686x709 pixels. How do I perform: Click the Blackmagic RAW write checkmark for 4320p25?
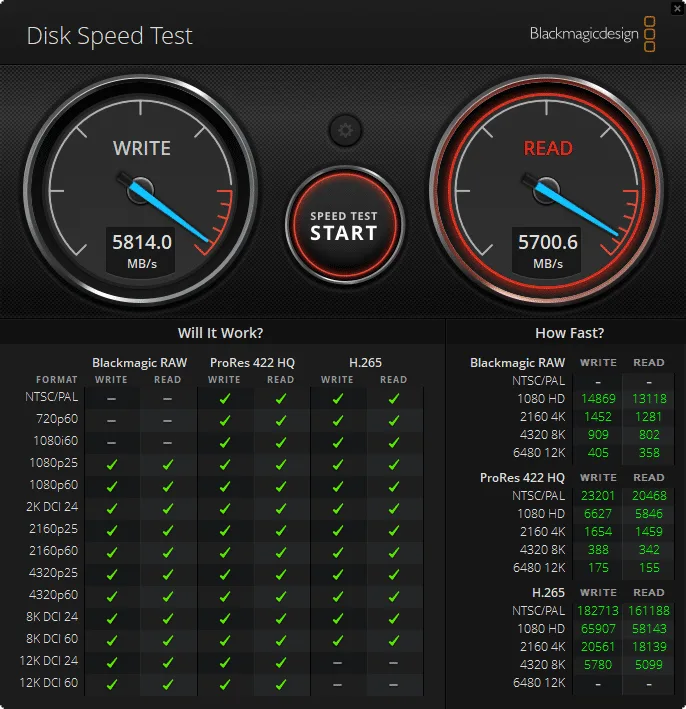point(112,574)
